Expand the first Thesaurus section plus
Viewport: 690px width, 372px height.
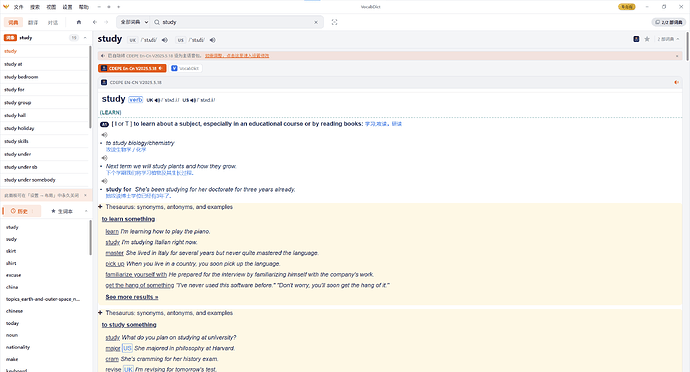(100, 206)
